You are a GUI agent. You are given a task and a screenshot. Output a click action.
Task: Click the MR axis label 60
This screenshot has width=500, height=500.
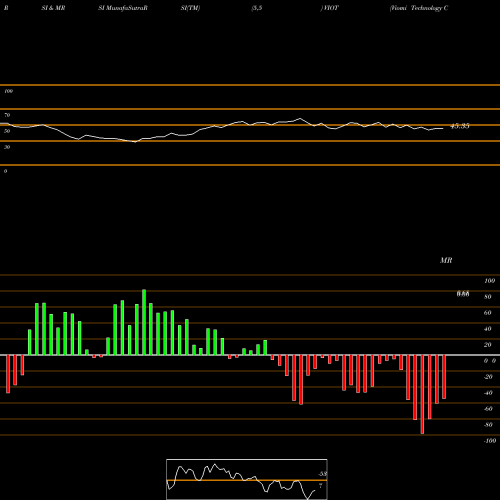[488, 313]
